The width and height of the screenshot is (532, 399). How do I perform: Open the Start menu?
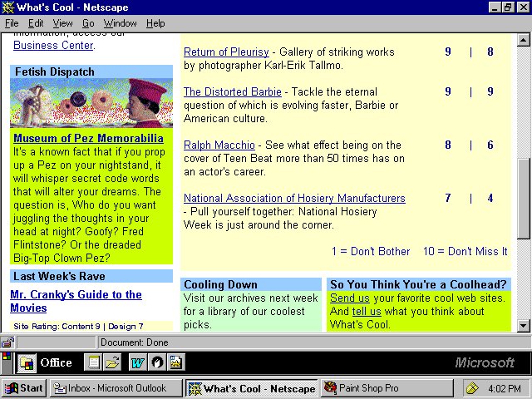24,388
